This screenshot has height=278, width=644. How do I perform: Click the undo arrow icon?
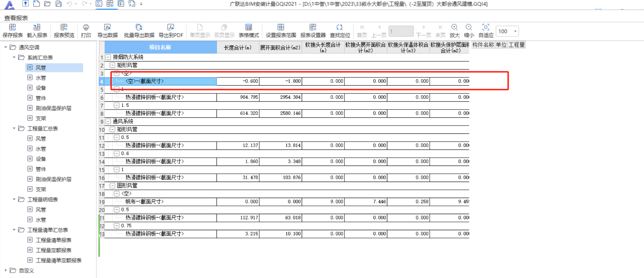point(69,4)
